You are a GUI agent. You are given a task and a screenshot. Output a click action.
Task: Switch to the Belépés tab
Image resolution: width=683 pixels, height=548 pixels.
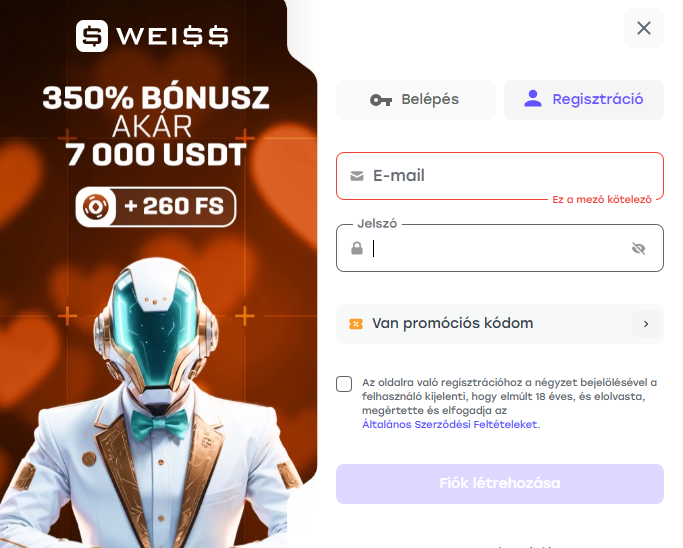pyautogui.click(x=416, y=100)
